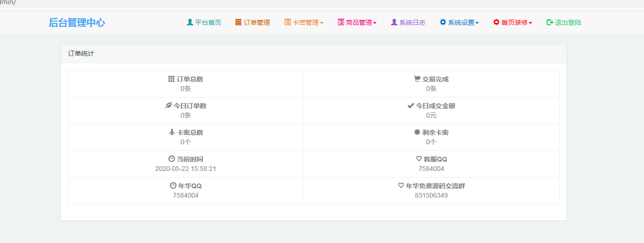Click the 交易完成 label
Screen dimensions: 644x243
(435, 79)
